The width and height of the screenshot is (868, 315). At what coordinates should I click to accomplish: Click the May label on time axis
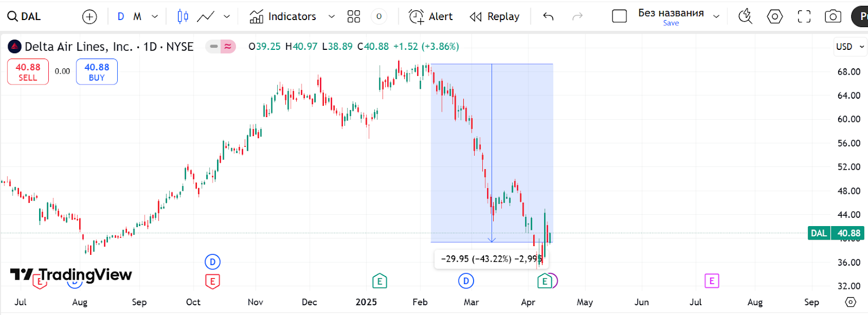coord(585,302)
